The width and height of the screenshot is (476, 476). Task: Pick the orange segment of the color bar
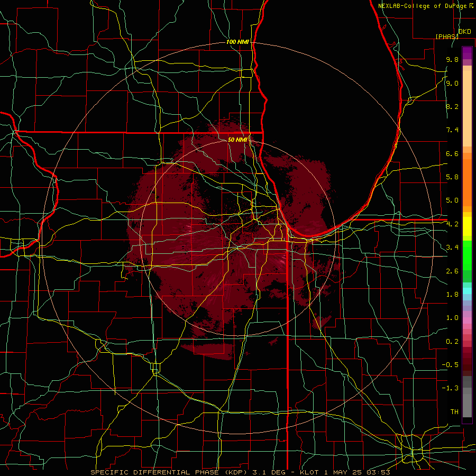467,182
